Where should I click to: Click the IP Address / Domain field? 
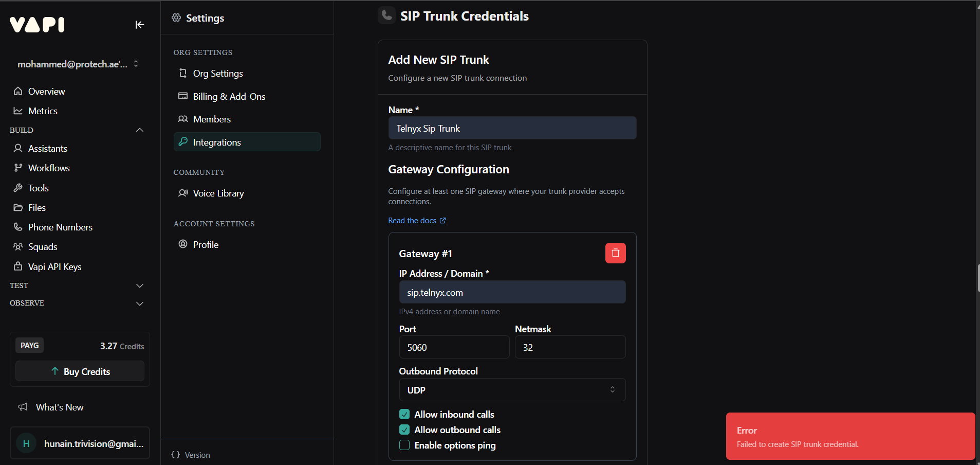tap(512, 292)
